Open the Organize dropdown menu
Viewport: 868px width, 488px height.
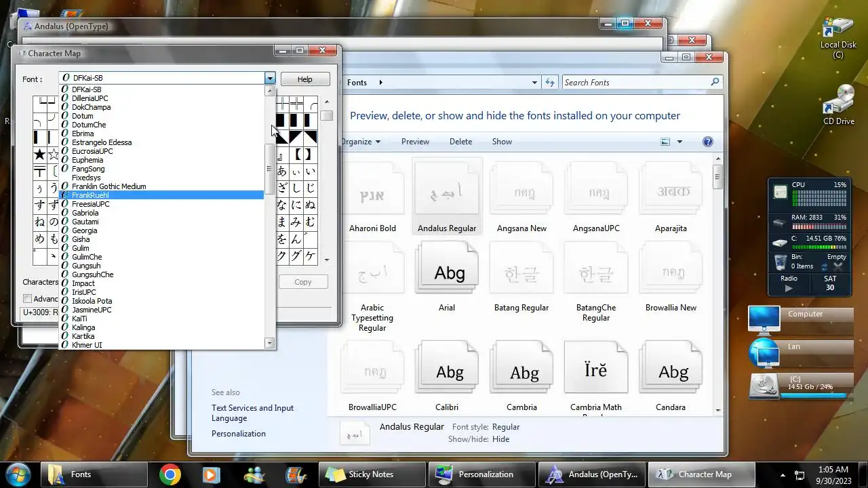[x=360, y=142]
